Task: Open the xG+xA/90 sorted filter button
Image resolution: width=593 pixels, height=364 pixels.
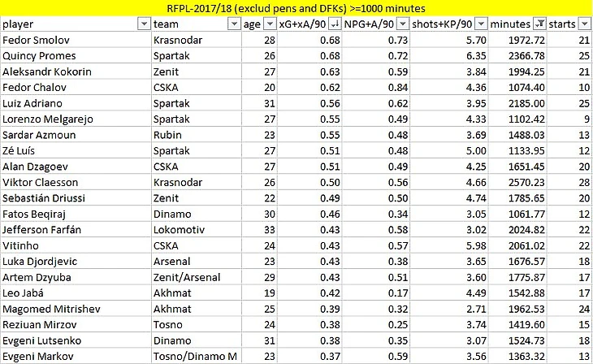Action: [335, 24]
